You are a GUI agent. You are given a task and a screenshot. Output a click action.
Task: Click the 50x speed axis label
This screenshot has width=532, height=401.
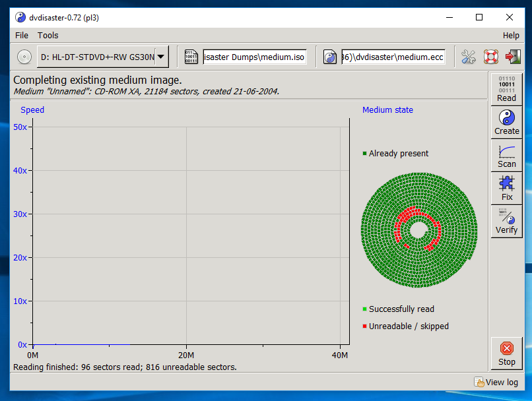click(x=20, y=127)
